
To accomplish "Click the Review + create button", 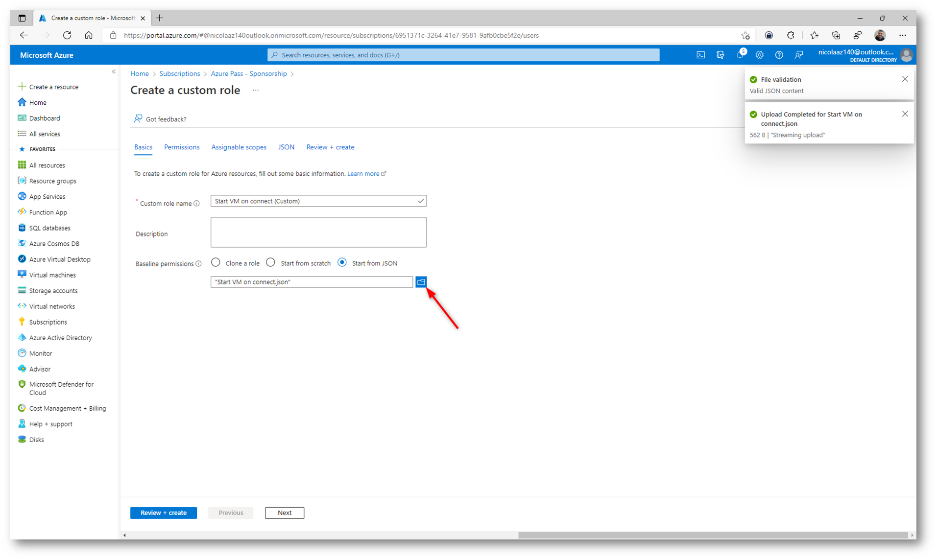I will pos(164,513).
